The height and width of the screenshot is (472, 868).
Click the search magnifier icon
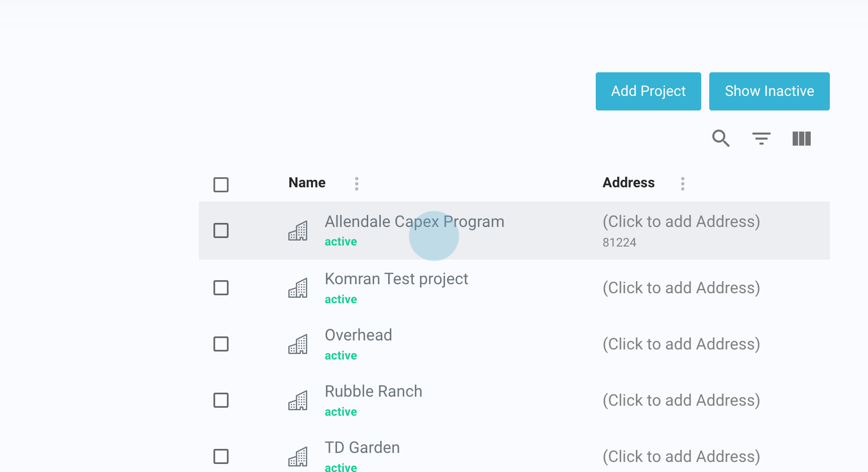721,138
